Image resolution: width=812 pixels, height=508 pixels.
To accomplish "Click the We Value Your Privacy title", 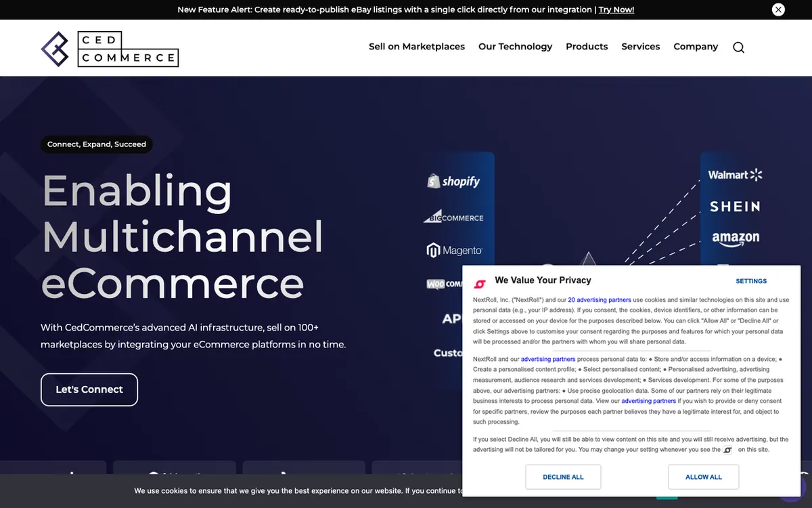I will tap(543, 280).
